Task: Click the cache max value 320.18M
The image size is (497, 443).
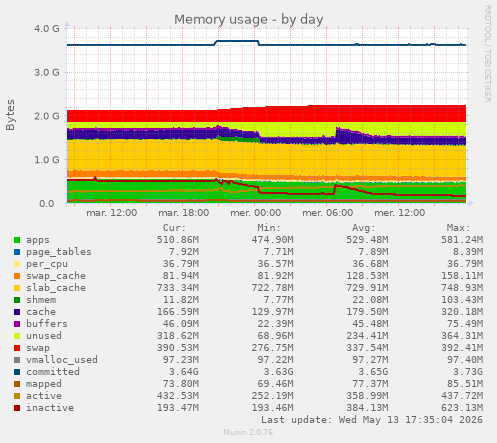Action: (x=462, y=312)
